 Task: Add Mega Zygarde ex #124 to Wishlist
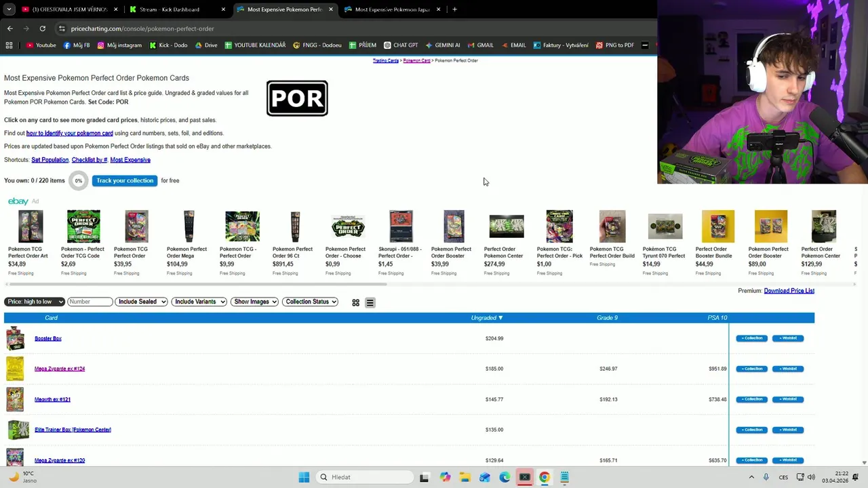[x=788, y=369]
